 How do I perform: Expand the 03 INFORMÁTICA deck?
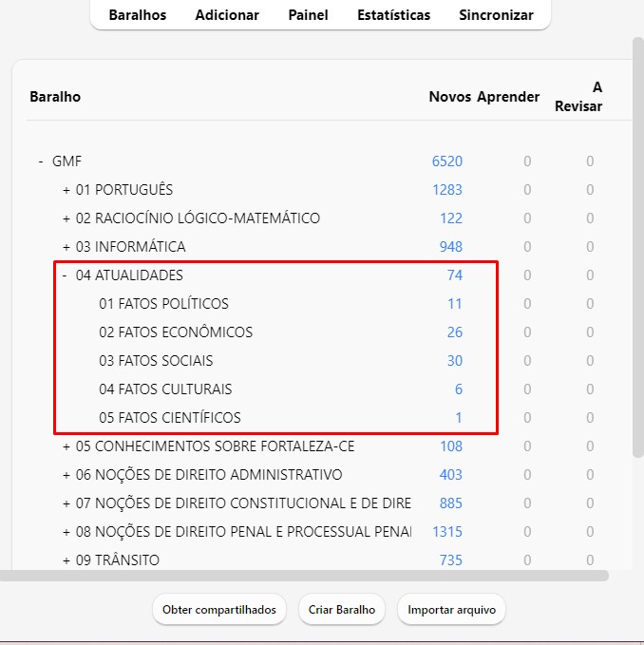pyautogui.click(x=66, y=247)
